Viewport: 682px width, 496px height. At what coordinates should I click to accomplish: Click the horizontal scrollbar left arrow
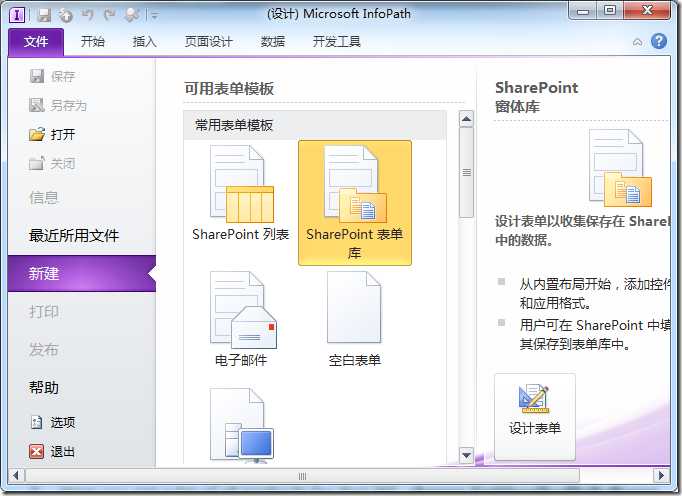(x=16, y=476)
